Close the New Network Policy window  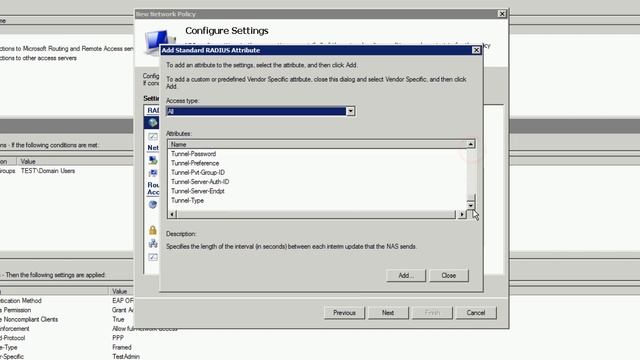pos(502,14)
